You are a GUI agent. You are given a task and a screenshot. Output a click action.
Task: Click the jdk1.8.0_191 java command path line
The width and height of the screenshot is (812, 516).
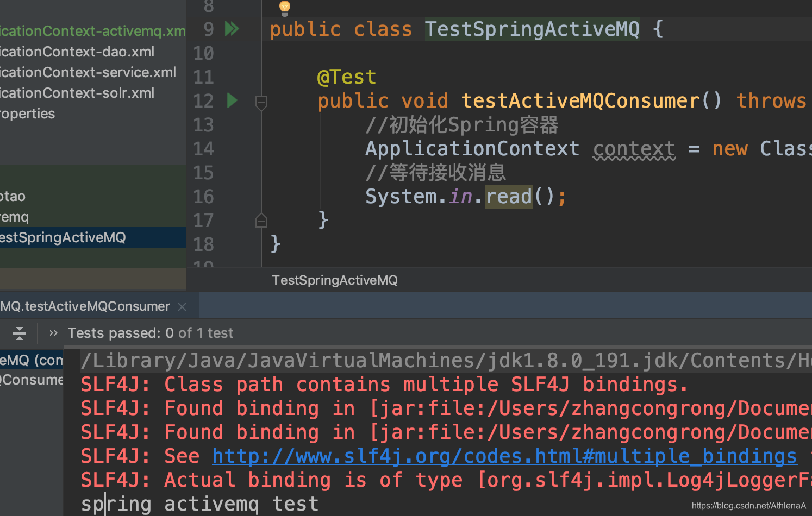446,361
